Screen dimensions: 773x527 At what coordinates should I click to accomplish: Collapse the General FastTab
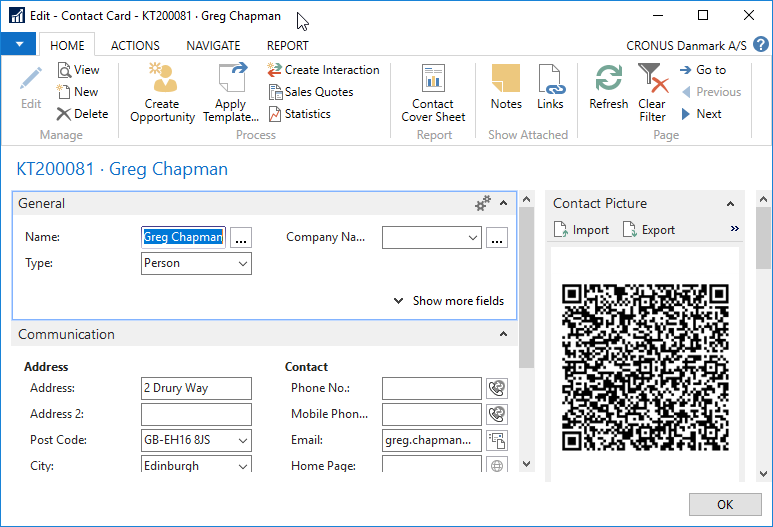point(503,203)
